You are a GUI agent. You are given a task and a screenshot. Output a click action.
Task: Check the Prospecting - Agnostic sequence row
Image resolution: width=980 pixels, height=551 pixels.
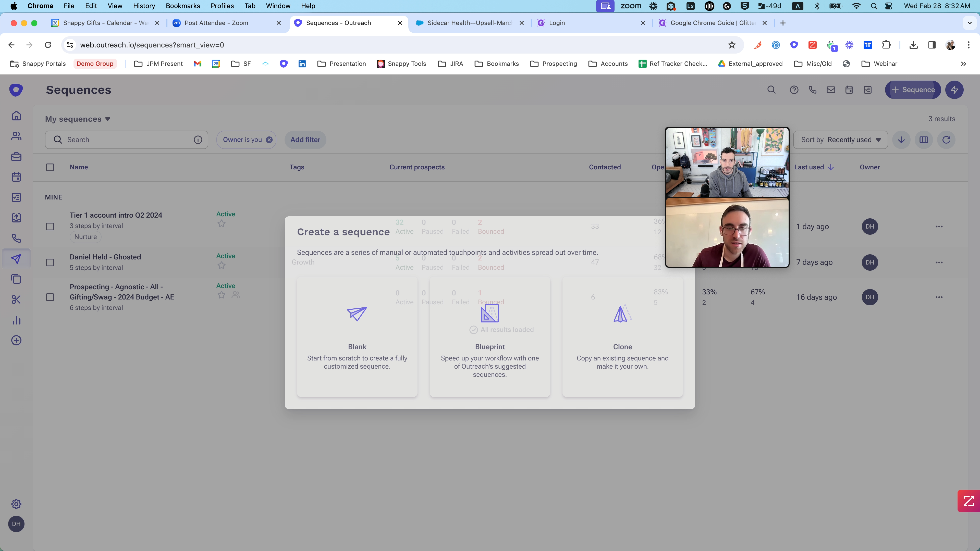[x=50, y=297]
